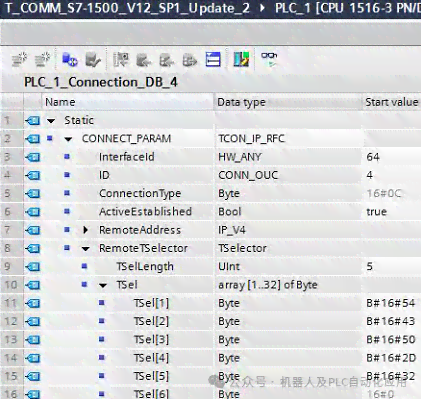Click the Expanded mode blue table icon
The width and height of the screenshot is (421, 399).
pos(213,60)
